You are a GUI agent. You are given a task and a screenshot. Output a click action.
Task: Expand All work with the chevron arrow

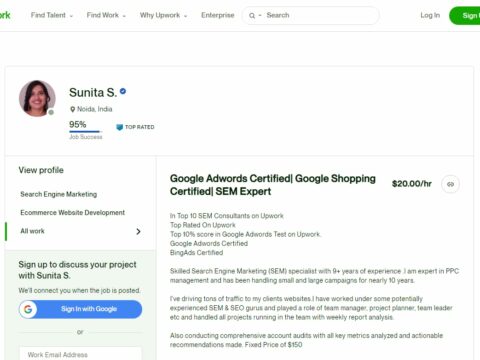point(138,231)
